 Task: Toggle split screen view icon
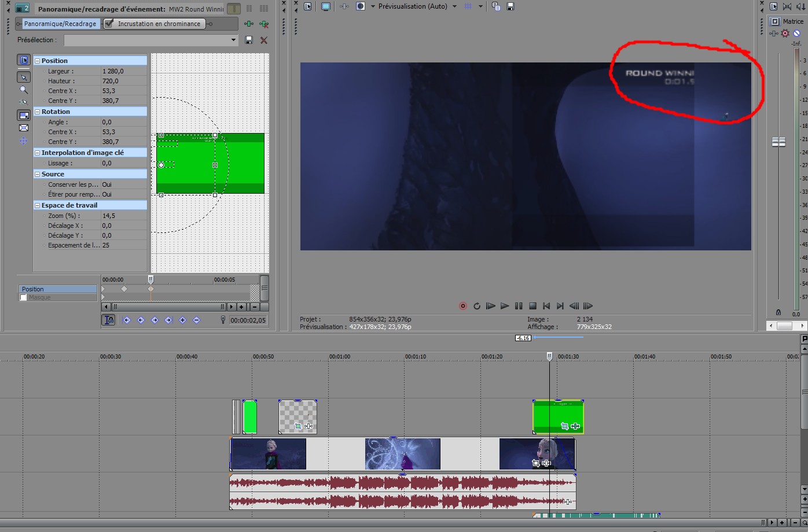(361, 6)
